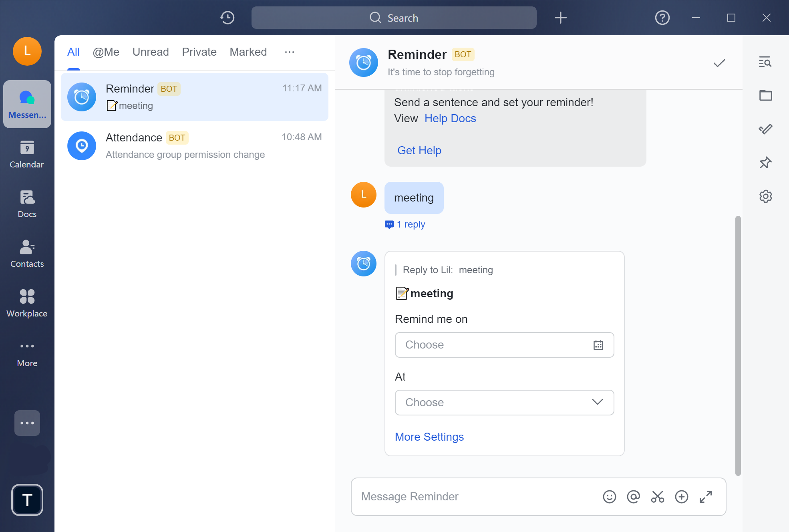Screen dimensions: 789x532
Task: Click the recent history clock icon
Action: (227, 18)
